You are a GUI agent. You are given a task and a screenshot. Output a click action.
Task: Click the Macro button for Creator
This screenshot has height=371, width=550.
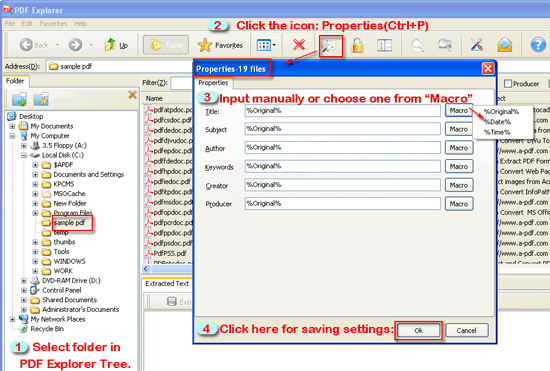click(x=459, y=185)
